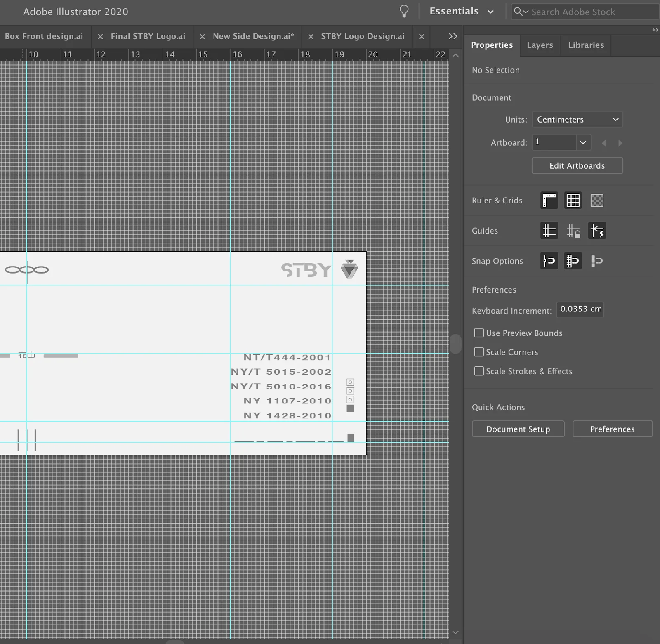Click the canvas scroll-up arrow
The height and width of the screenshot is (644, 660).
tap(455, 55)
